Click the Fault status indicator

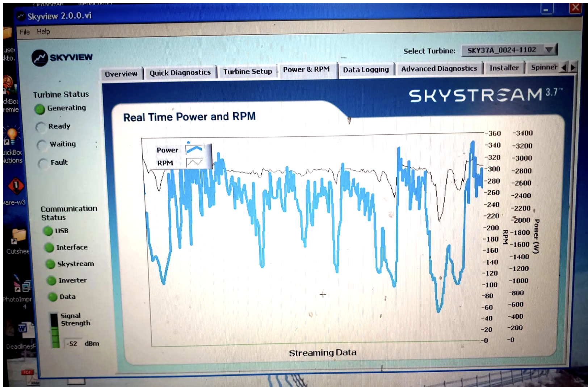tap(43, 163)
